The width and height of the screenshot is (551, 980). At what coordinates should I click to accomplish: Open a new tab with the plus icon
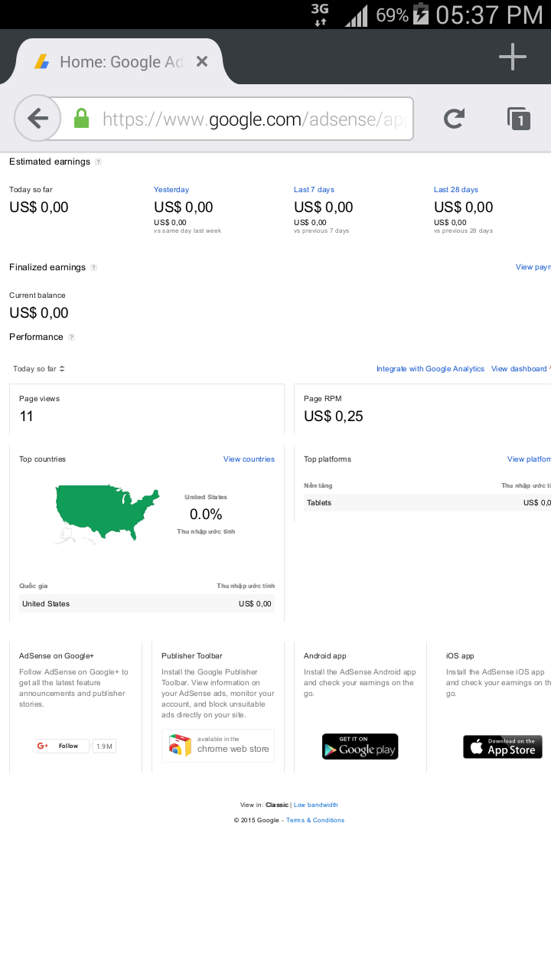point(512,57)
